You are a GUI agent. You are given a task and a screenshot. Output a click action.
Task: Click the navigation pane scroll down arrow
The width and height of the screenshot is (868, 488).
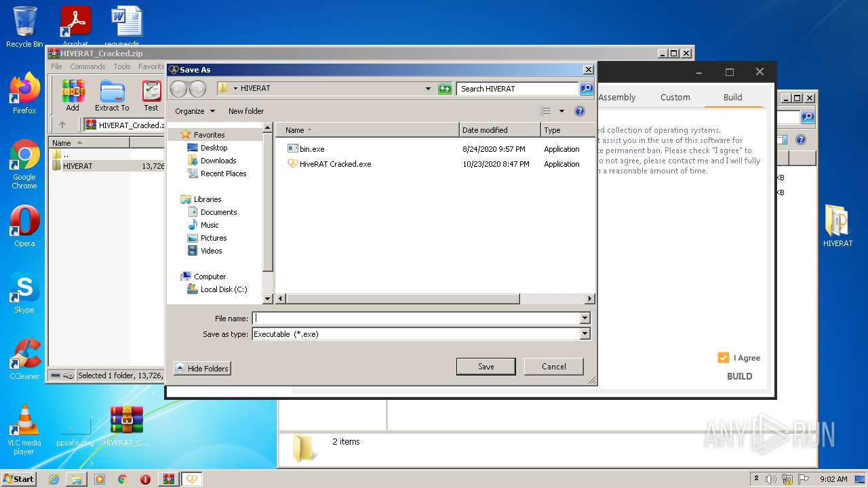[267, 299]
